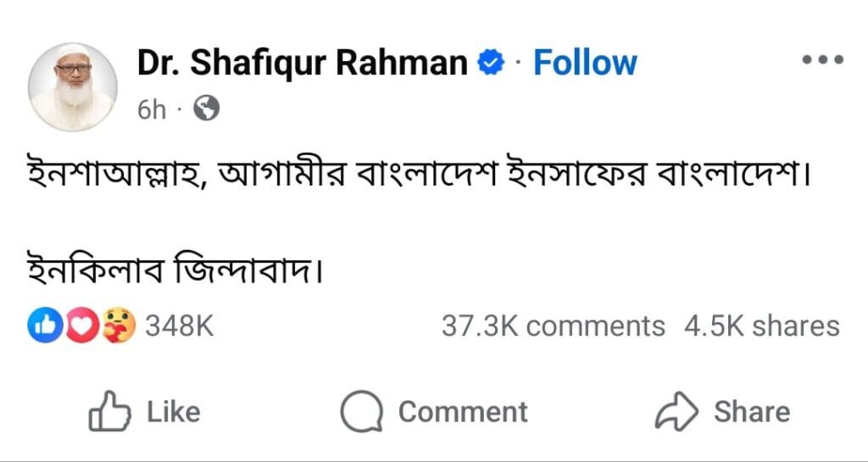This screenshot has height=462, width=868.
Task: Click the care hug reaction emoji
Action: [x=118, y=326]
